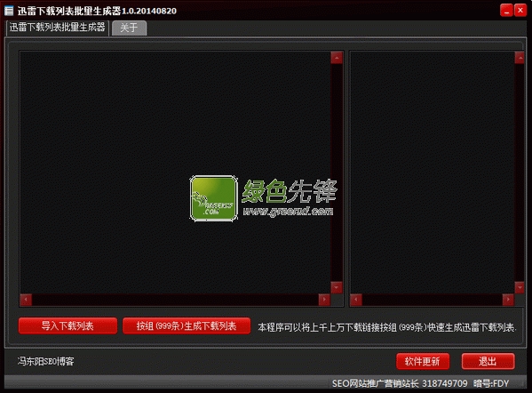
Task: Select the 迅雷下载列表批量生成器 tab
Action: click(x=58, y=28)
